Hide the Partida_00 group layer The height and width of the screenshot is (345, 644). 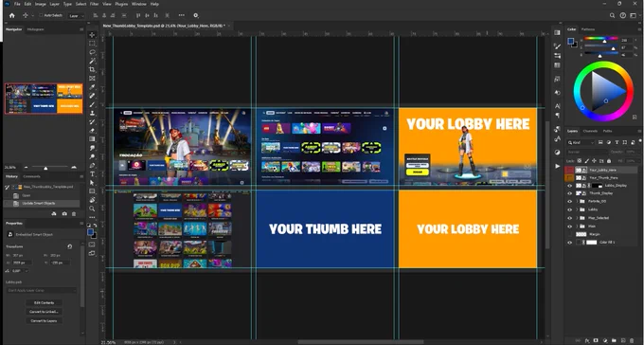(x=569, y=202)
